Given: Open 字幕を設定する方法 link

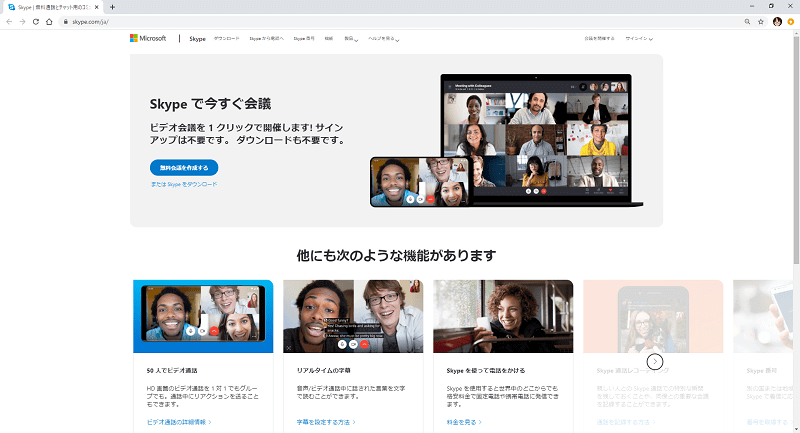Looking at the screenshot, I should coord(326,422).
